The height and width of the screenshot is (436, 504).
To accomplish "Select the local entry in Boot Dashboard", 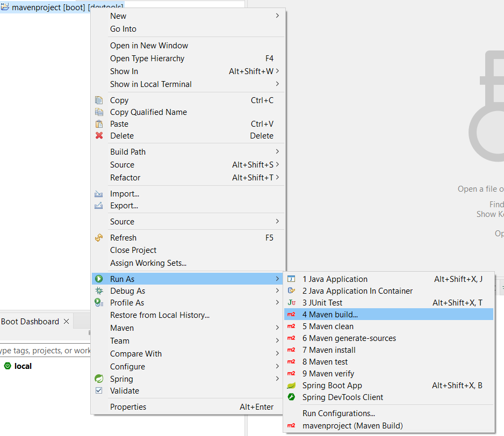I will 23,366.
